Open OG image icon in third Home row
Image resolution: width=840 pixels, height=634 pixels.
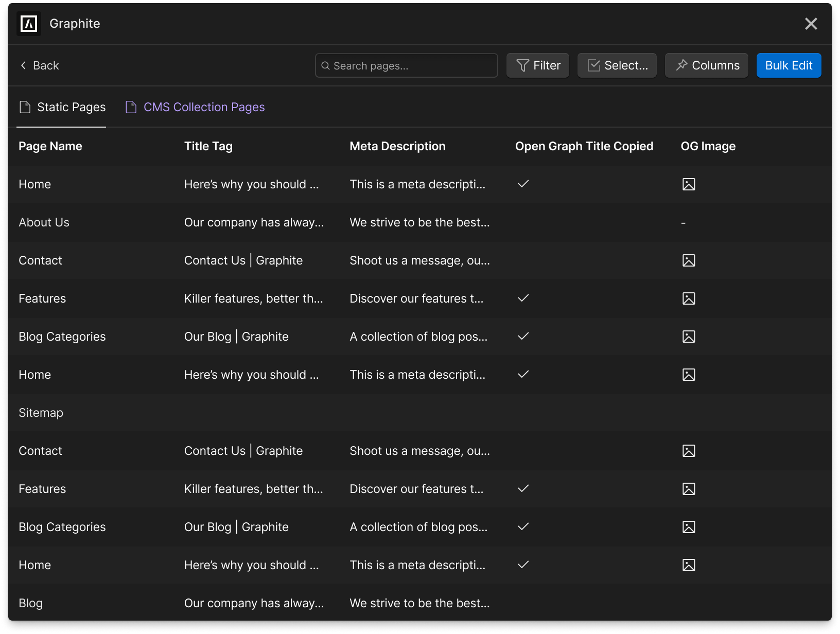[x=689, y=565]
